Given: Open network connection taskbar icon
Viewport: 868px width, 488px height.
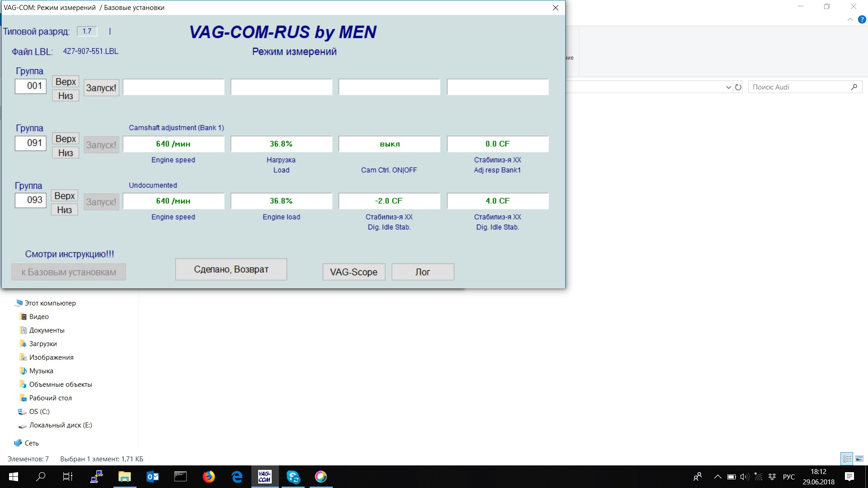Looking at the screenshot, I should [96, 477].
